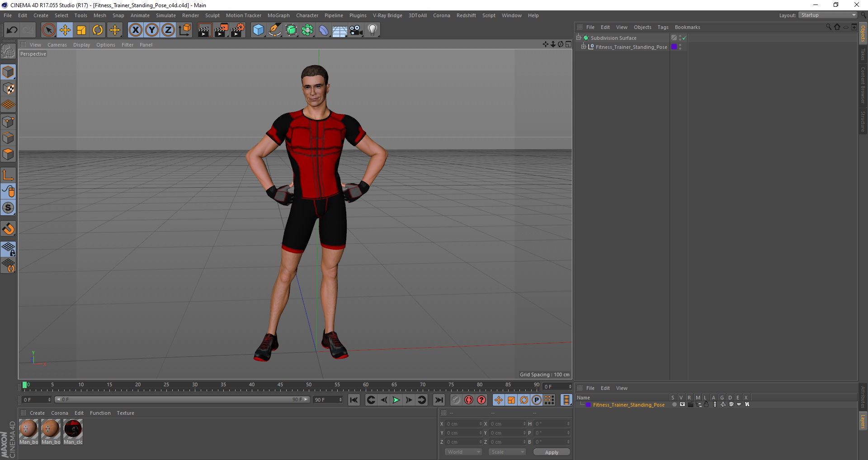
Task: Collapse the Subdivision Surface hierarchy
Action: pos(578,38)
